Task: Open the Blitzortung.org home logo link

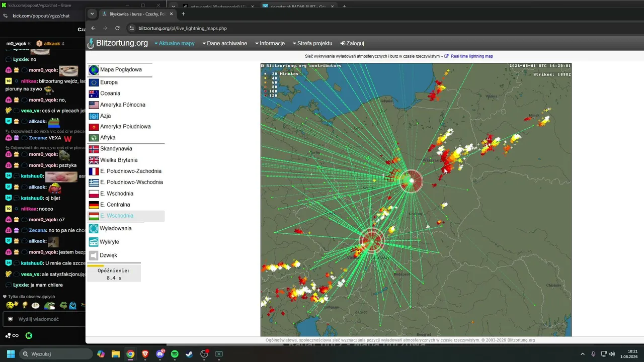Action: (x=118, y=43)
